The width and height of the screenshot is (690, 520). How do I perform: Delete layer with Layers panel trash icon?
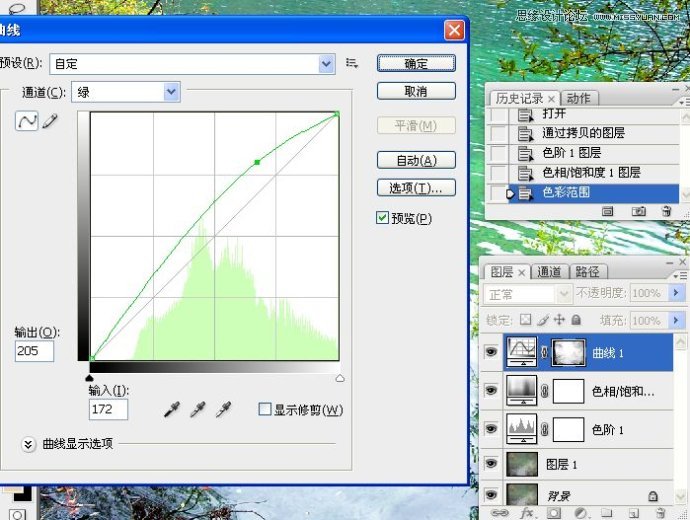(660, 513)
